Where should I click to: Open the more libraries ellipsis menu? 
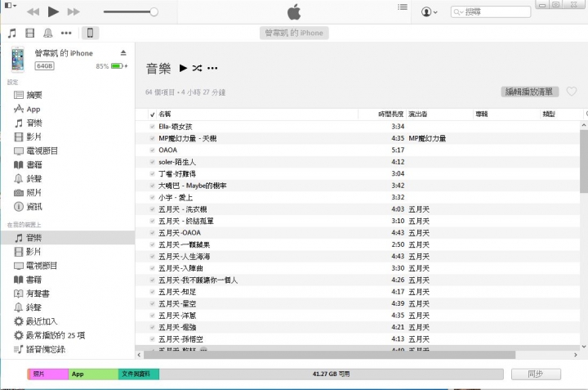click(66, 33)
